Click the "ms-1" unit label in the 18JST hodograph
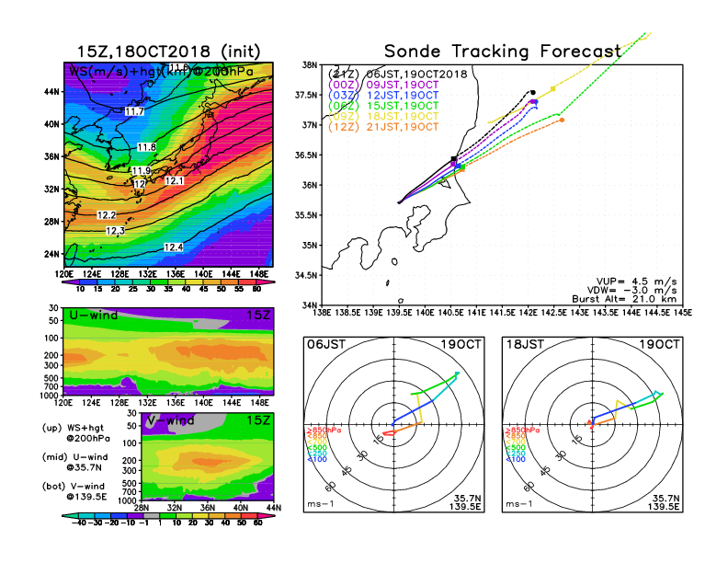728x563 pixels. tap(518, 503)
